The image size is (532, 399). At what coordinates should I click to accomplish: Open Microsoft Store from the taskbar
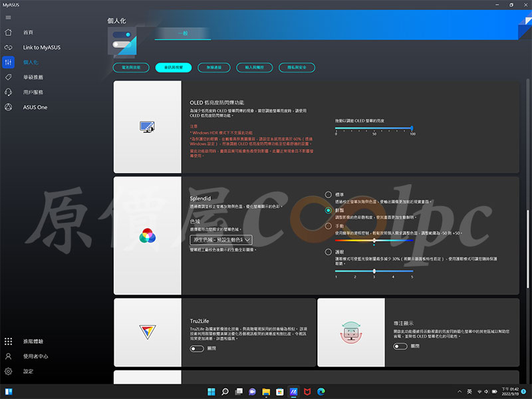pos(280,392)
